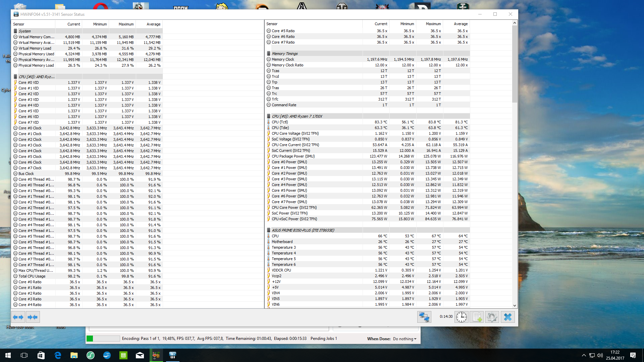644x362 pixels.
Task: Open the Mail app on the taskbar
Action: (x=140, y=355)
